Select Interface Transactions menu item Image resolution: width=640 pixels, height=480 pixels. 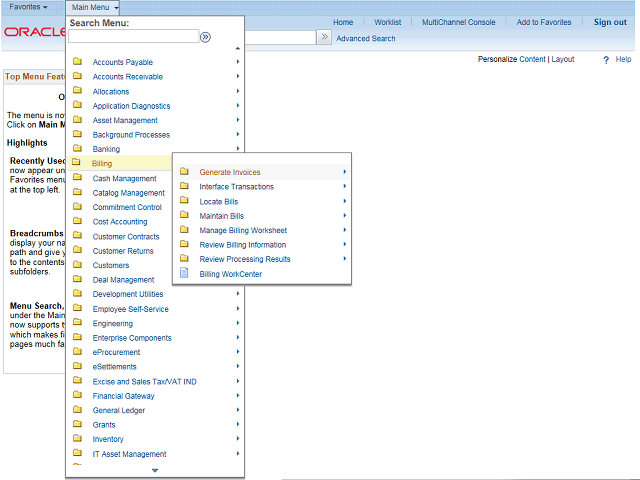[x=236, y=187]
